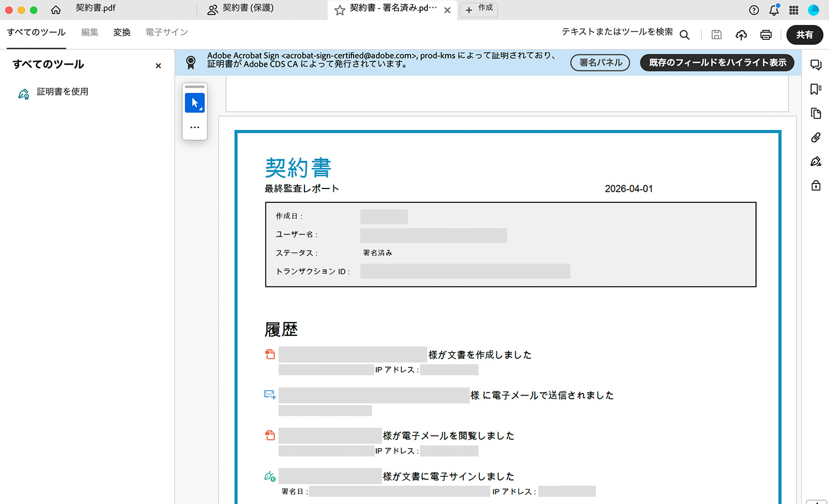
Task: Close the 署名済み.pdf tab
Action: click(x=447, y=10)
